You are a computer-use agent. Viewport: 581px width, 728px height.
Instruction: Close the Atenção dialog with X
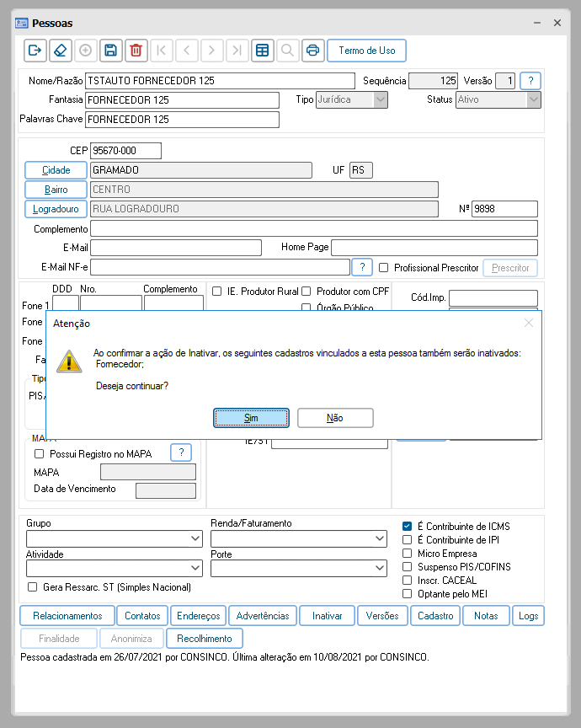[x=529, y=323]
